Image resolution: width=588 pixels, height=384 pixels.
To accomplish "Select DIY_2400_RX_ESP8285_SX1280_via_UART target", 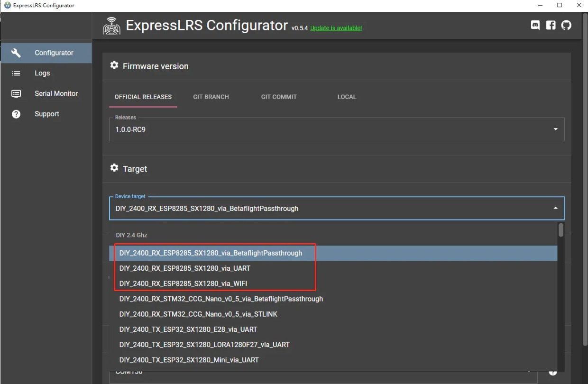I will (185, 268).
